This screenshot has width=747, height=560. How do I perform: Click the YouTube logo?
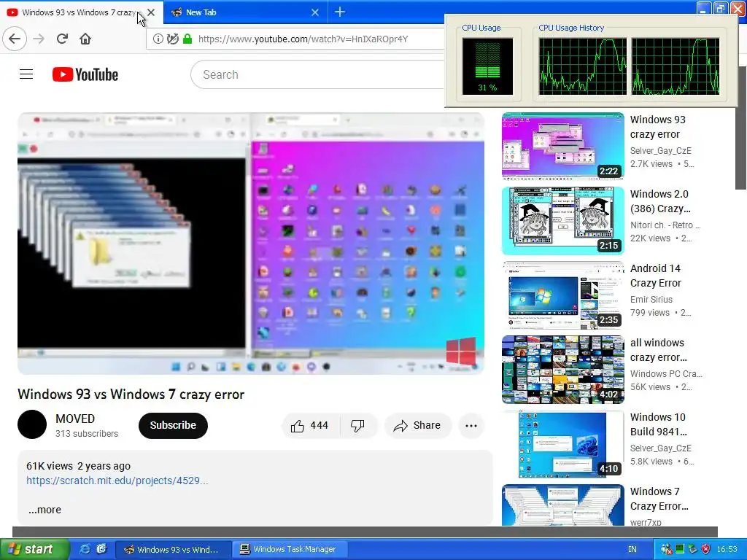(85, 75)
